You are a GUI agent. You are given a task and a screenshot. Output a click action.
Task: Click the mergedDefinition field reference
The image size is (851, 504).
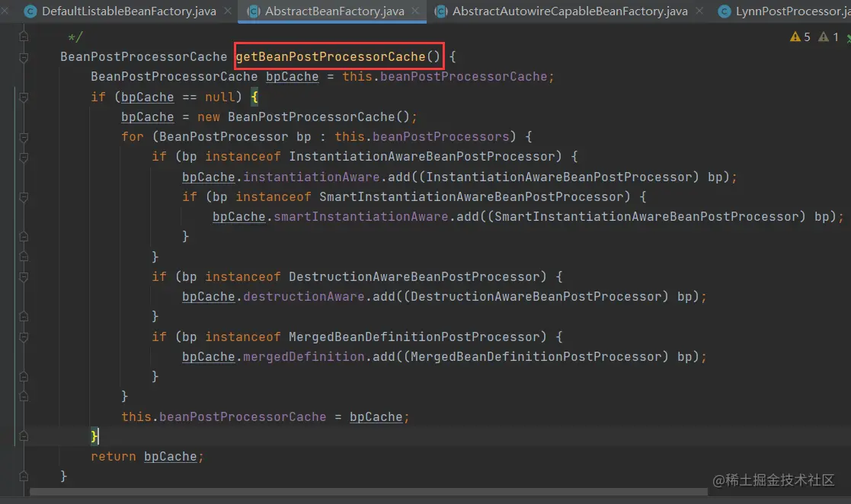click(303, 356)
